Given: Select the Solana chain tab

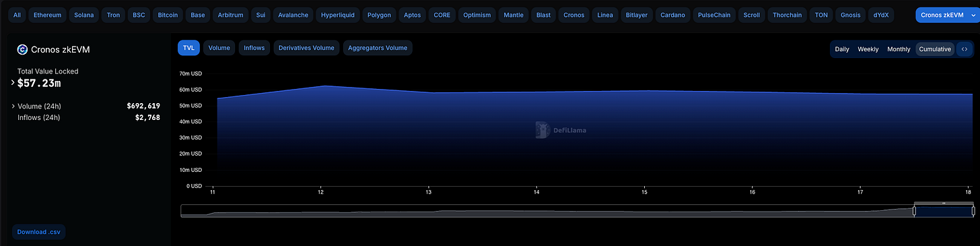Looking at the screenshot, I should [84, 15].
